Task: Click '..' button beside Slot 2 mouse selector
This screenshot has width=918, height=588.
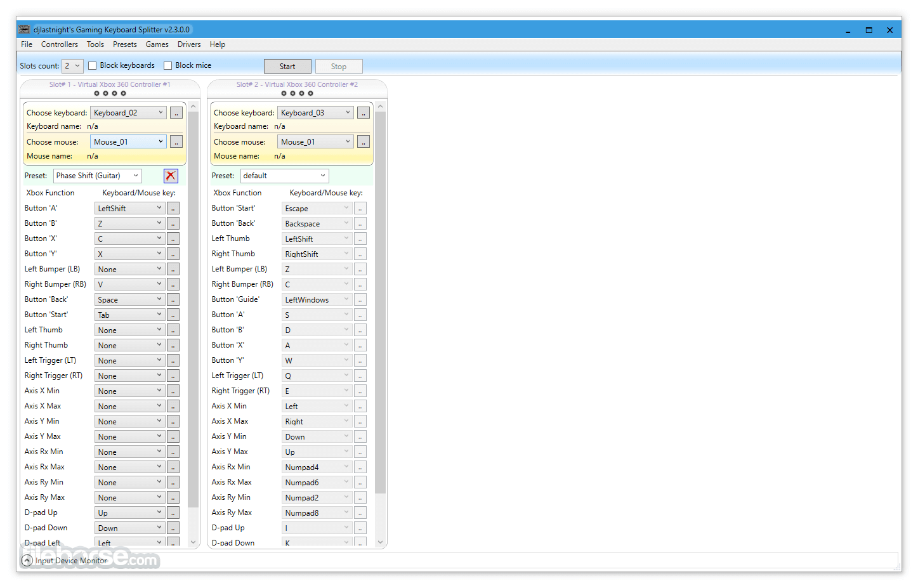Action: click(364, 142)
